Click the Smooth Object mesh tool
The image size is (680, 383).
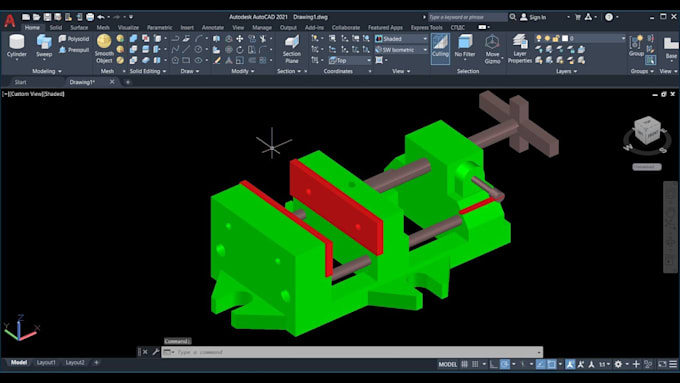(x=104, y=49)
